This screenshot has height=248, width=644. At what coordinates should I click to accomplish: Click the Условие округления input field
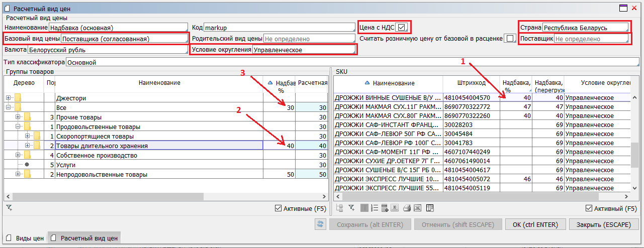pyautogui.click(x=304, y=50)
